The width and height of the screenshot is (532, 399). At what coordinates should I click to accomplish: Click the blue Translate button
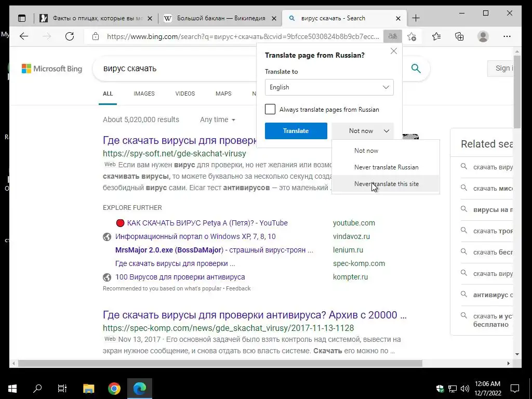click(x=296, y=131)
